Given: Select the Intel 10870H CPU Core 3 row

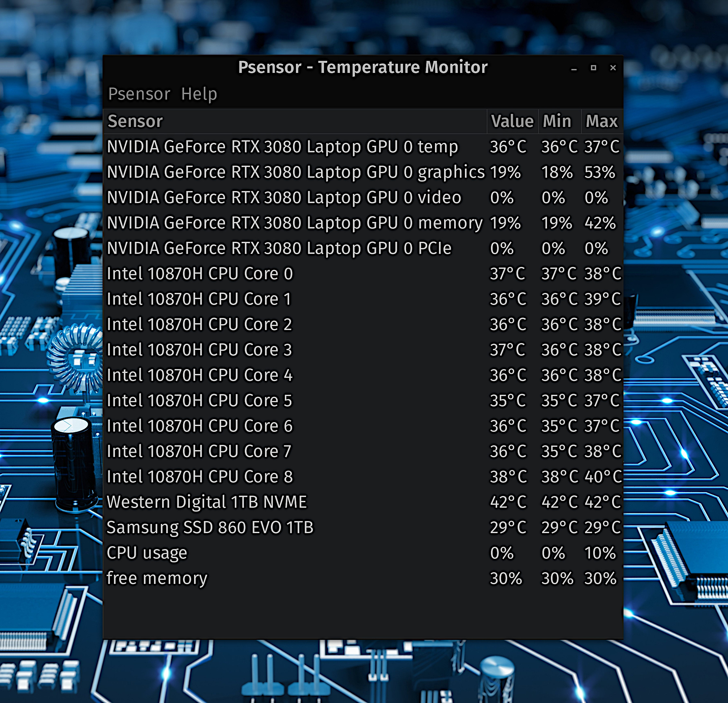Looking at the screenshot, I should 363,350.
